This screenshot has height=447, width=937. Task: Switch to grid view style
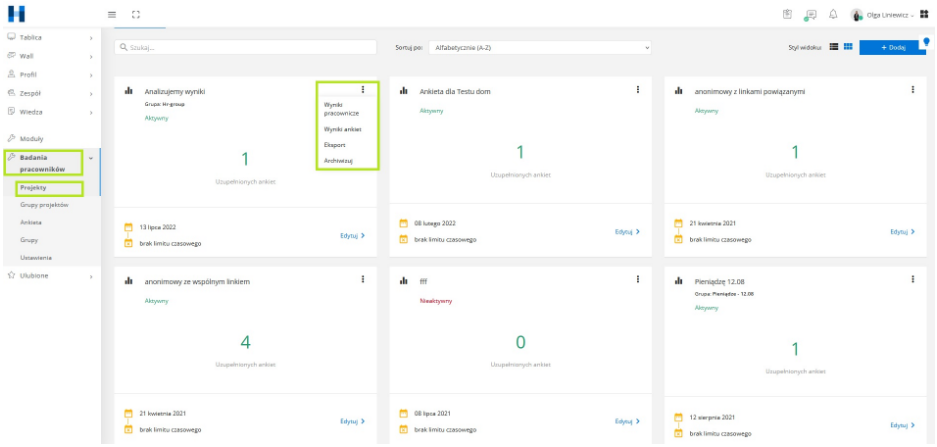click(x=847, y=47)
